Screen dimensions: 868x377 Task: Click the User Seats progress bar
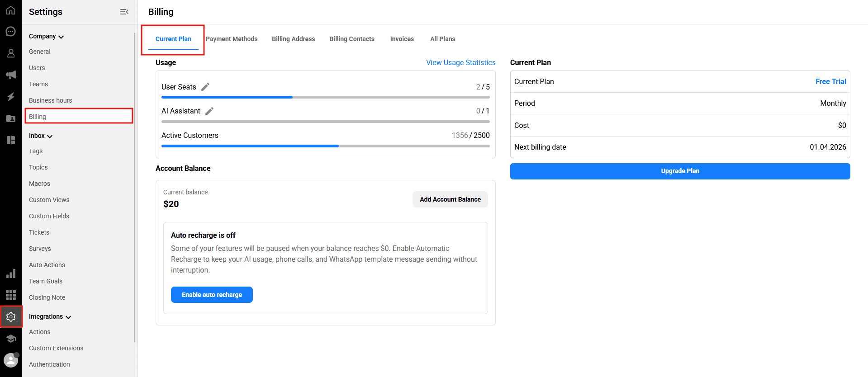pos(326,97)
